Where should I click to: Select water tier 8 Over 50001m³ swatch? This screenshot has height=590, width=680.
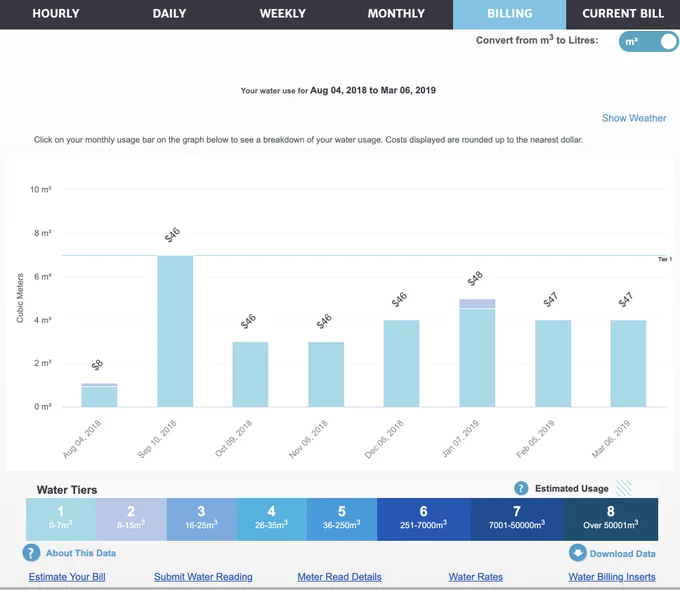coord(611,519)
